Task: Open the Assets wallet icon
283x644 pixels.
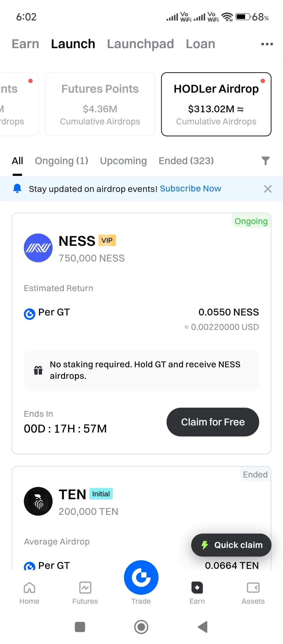Action: click(x=253, y=588)
